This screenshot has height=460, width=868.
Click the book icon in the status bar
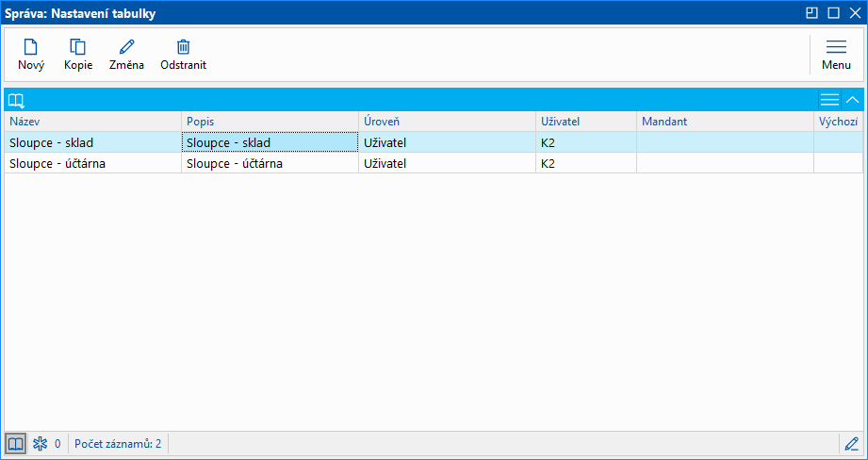pos(15,443)
